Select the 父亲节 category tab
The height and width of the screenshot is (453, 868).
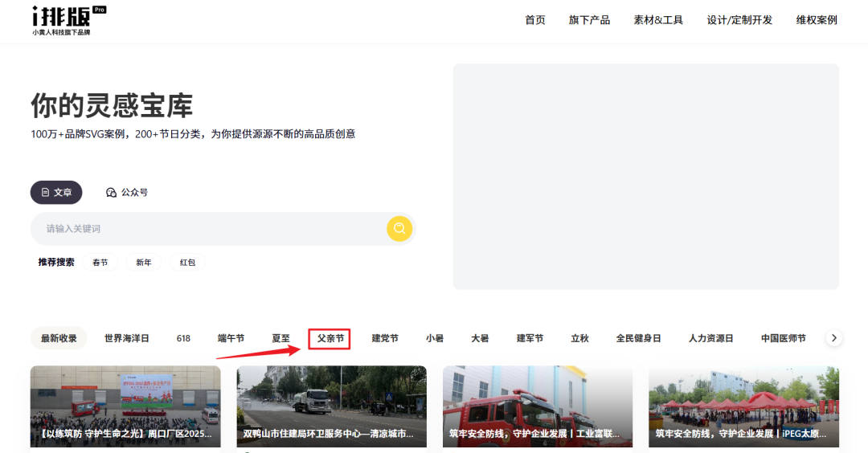[x=330, y=338]
